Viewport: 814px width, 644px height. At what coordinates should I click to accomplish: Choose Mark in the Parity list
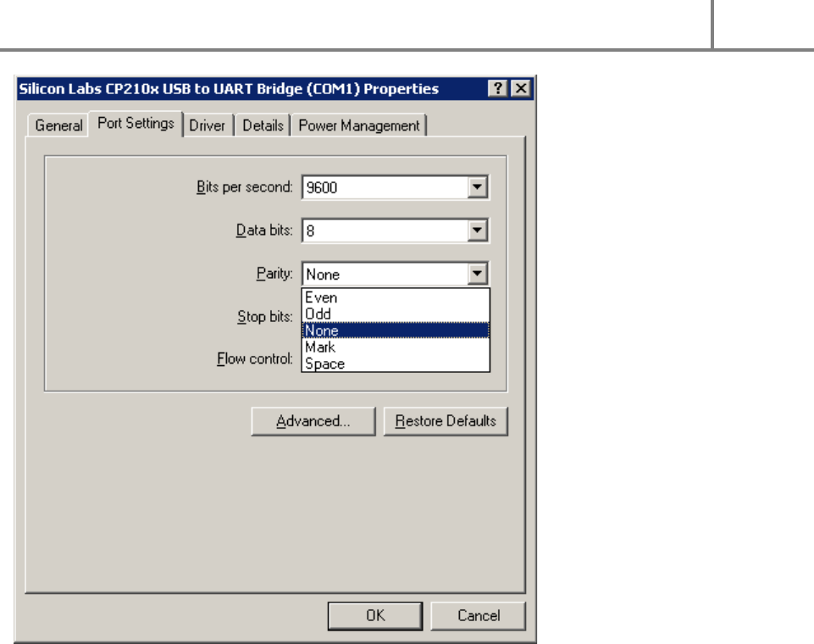[x=396, y=347]
